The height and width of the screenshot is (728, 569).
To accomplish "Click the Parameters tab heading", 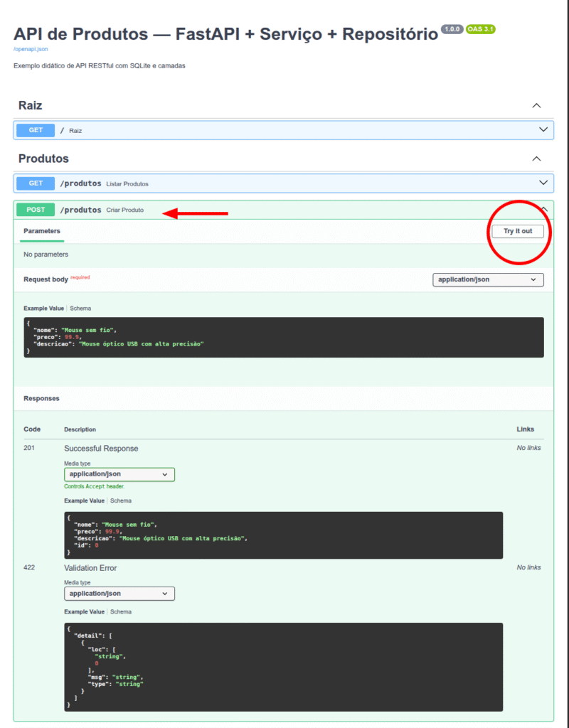I will coord(42,231).
